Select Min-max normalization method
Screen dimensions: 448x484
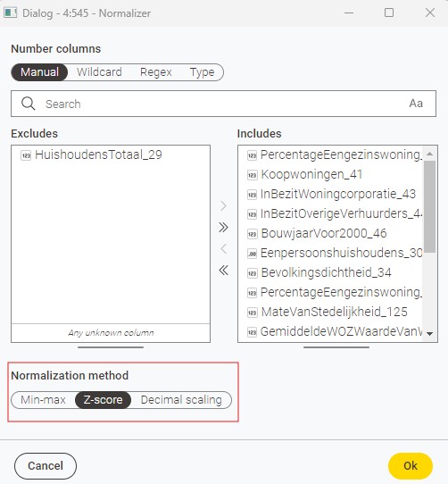tap(43, 400)
